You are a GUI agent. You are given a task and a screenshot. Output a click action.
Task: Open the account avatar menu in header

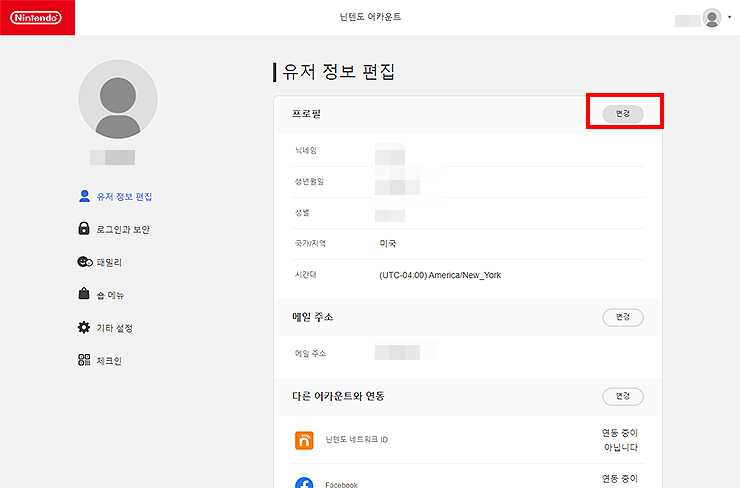712,18
